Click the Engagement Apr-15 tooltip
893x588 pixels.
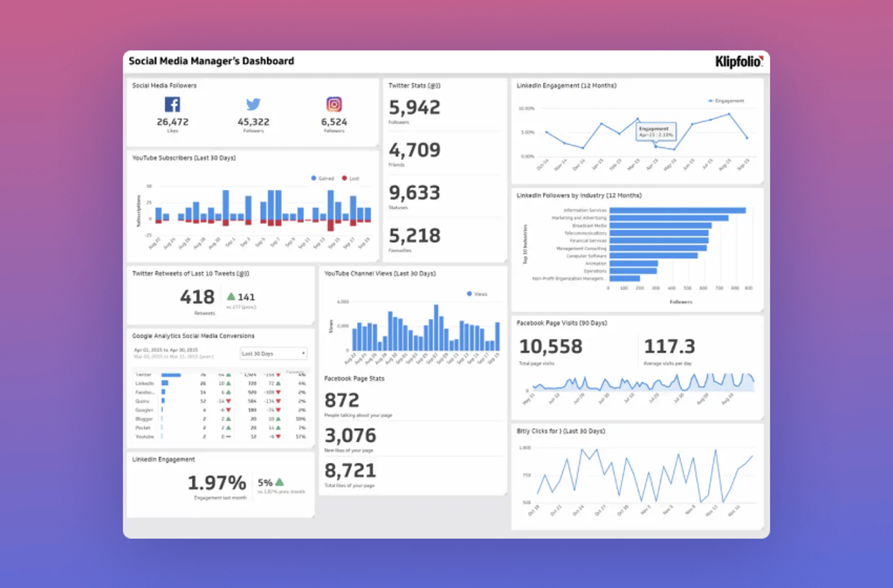[655, 131]
